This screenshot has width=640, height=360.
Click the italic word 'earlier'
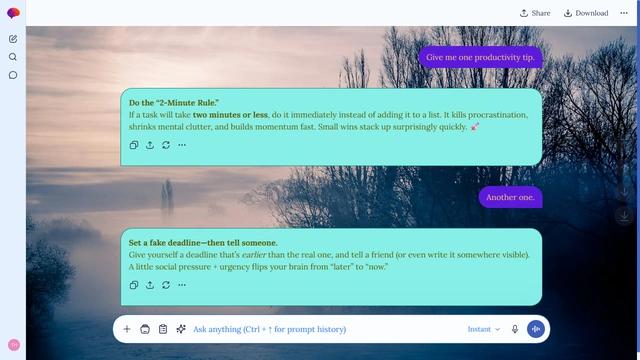click(x=254, y=255)
